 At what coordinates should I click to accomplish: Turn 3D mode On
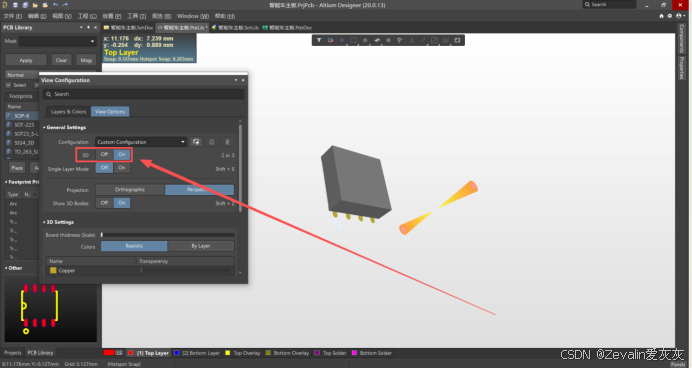point(122,154)
